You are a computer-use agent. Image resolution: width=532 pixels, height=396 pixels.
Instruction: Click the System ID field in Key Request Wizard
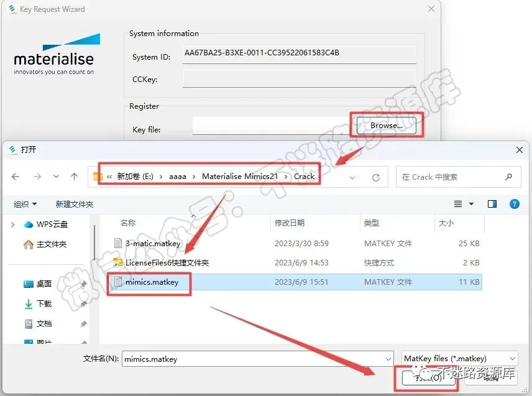tap(300, 54)
